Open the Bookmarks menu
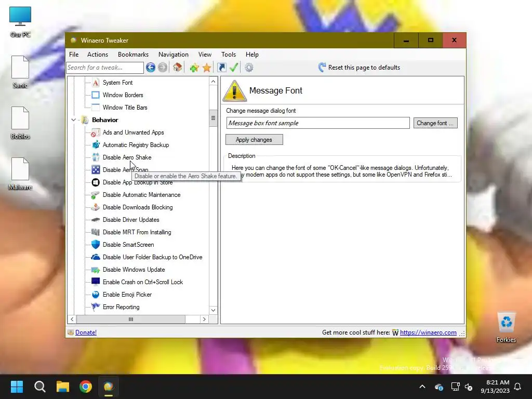The width and height of the screenshot is (532, 399). tap(133, 54)
